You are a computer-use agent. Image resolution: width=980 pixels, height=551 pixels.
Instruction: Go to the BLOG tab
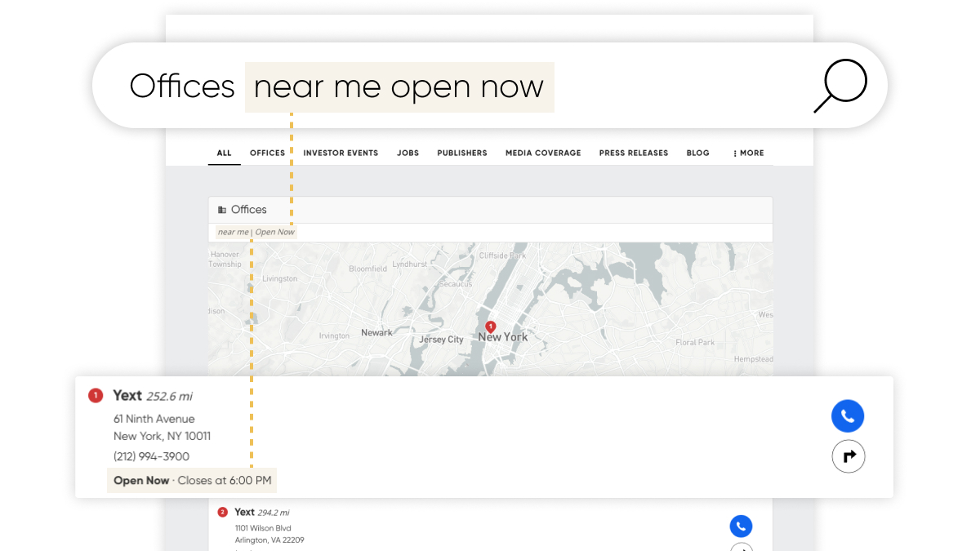pyautogui.click(x=698, y=153)
